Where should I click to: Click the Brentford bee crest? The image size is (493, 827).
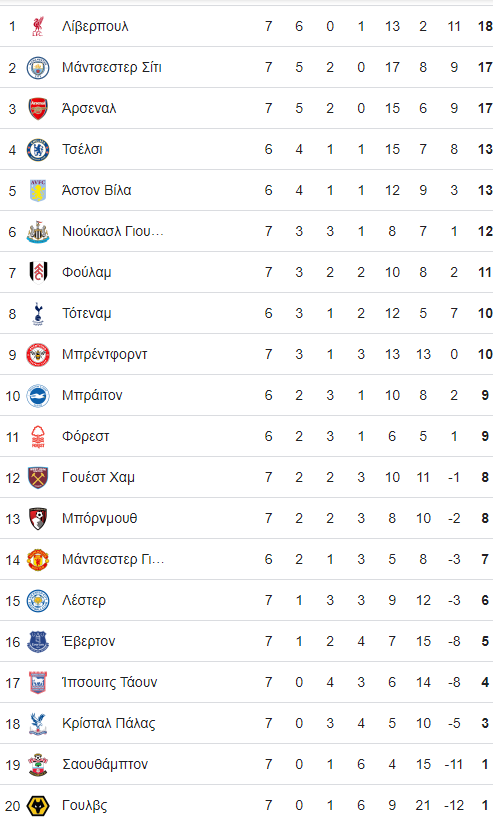pyautogui.click(x=38, y=355)
